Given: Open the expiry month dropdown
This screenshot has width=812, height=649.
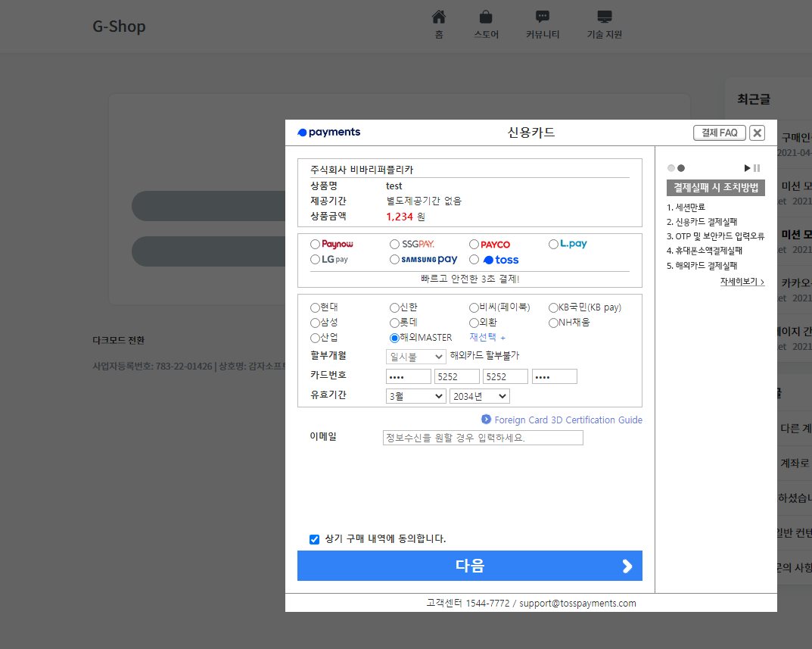Looking at the screenshot, I should pyautogui.click(x=415, y=396).
